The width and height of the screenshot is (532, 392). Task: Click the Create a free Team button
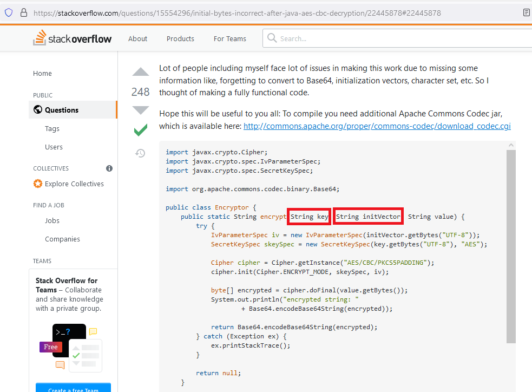pyautogui.click(x=73, y=388)
